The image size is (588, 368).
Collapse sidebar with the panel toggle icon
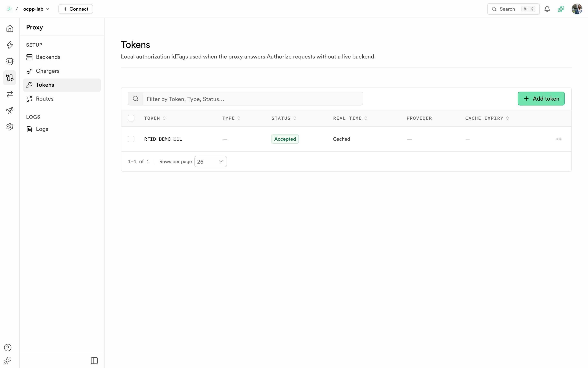click(x=94, y=360)
